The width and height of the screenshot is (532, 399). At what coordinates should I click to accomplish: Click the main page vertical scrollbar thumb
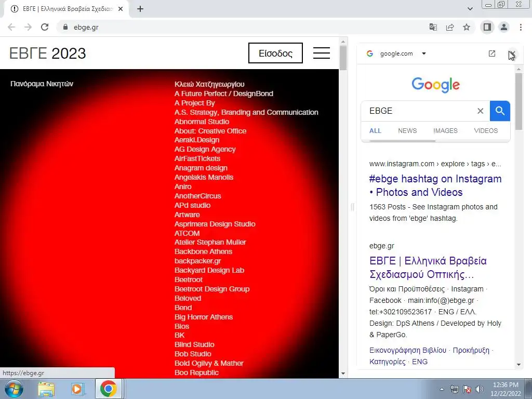(343, 58)
